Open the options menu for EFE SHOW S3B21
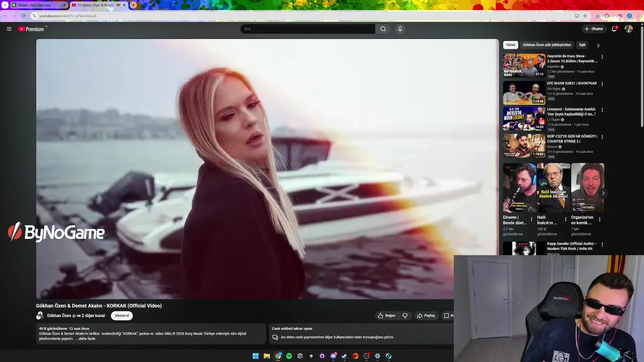This screenshot has width=644, height=362. (602, 84)
